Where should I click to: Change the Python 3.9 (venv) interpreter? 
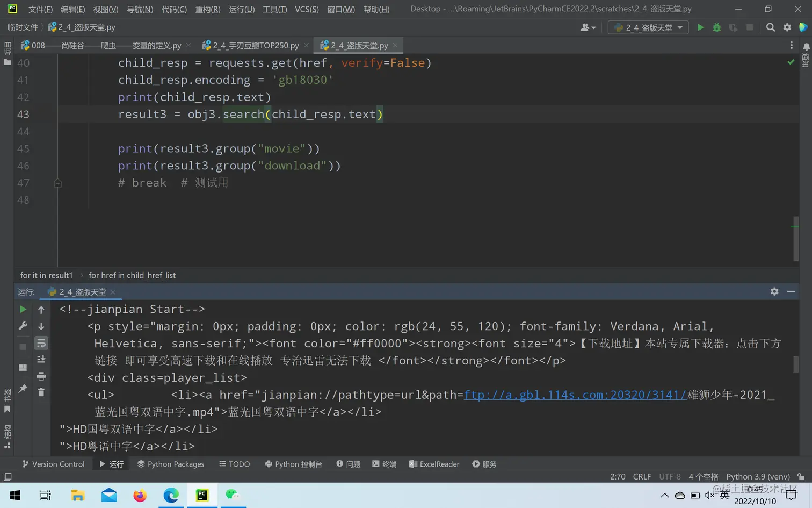(x=758, y=477)
